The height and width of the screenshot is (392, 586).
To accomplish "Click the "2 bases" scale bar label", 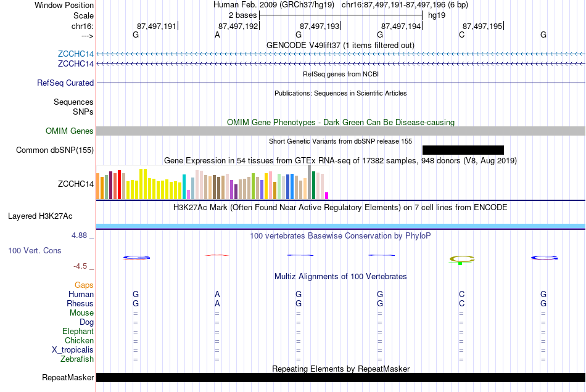I will pos(242,15).
